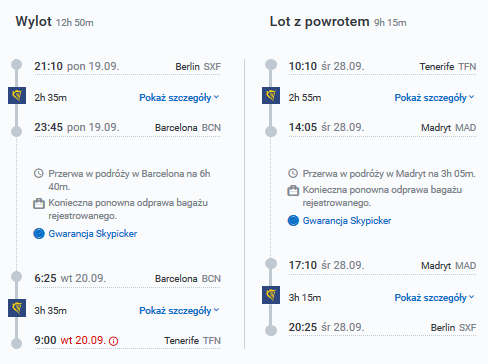The height and width of the screenshot is (364, 488).
Task: Click Ryanair logo on Berlin–Barcelona segment
Action: [x=17, y=95]
